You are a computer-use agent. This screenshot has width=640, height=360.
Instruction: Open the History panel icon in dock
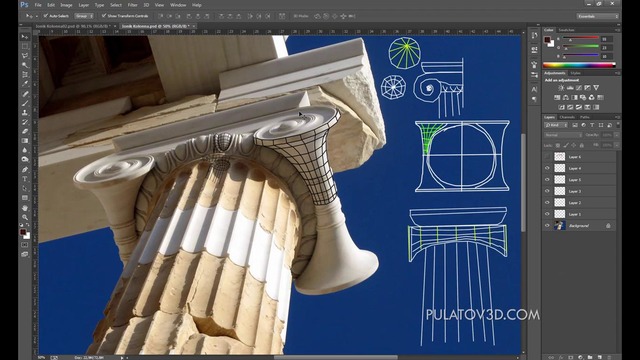point(534,36)
